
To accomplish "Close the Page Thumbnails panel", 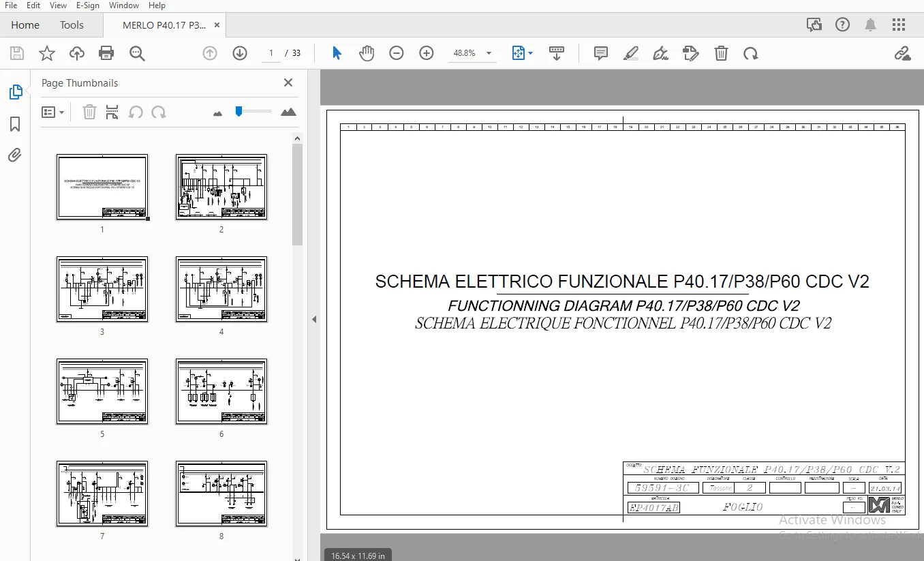I will (x=288, y=82).
